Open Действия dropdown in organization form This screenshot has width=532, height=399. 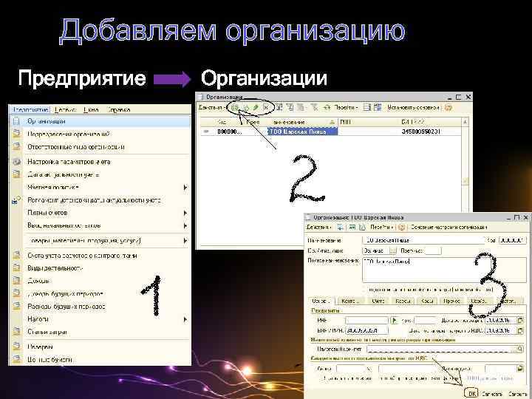click(x=319, y=227)
